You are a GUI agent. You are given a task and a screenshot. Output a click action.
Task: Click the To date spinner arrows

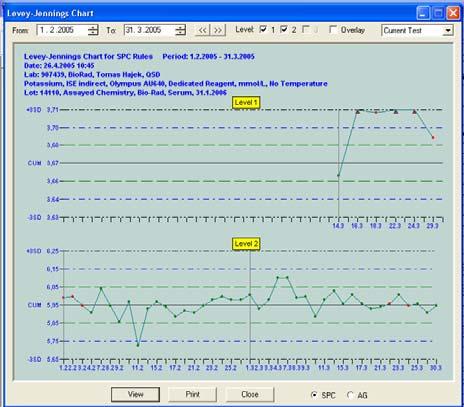(x=180, y=30)
